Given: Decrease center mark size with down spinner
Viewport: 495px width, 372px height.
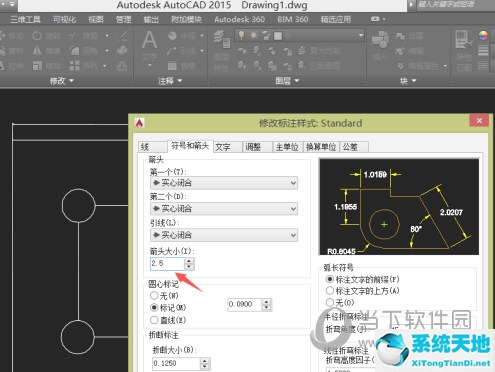Looking at the screenshot, I should pyautogui.click(x=267, y=307).
